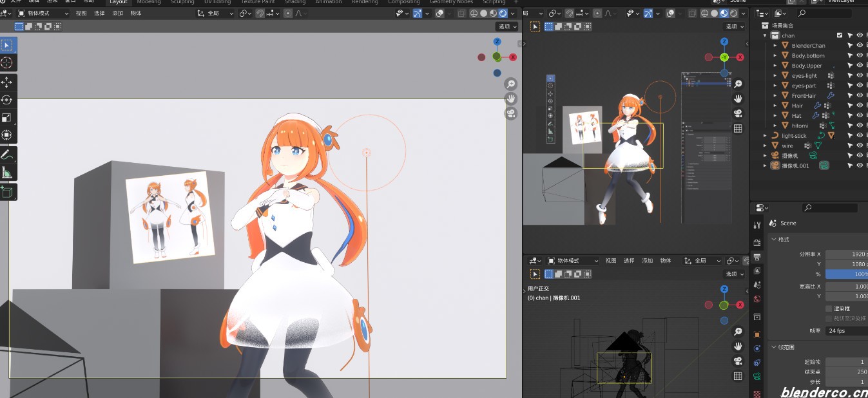Click pan hand icon in top-right viewport
Viewport: 868px width, 398px height.
click(x=738, y=99)
